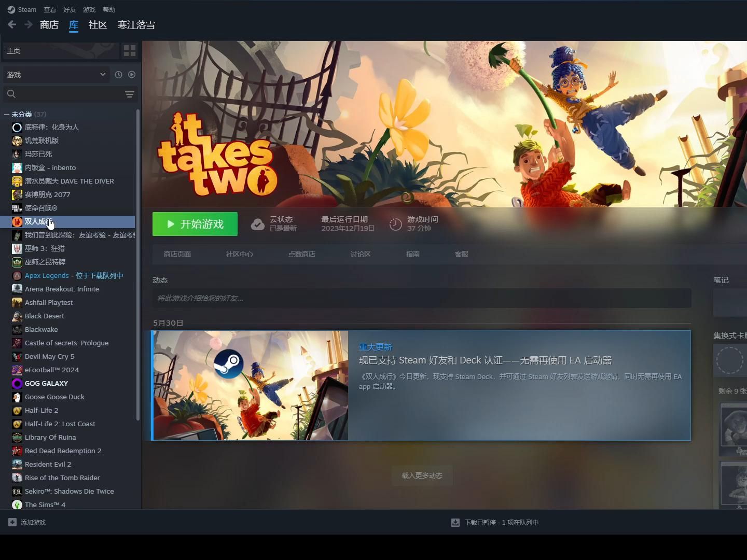Image resolution: width=747 pixels, height=560 pixels.
Task: Click the cloud status icon
Action: [x=257, y=224]
